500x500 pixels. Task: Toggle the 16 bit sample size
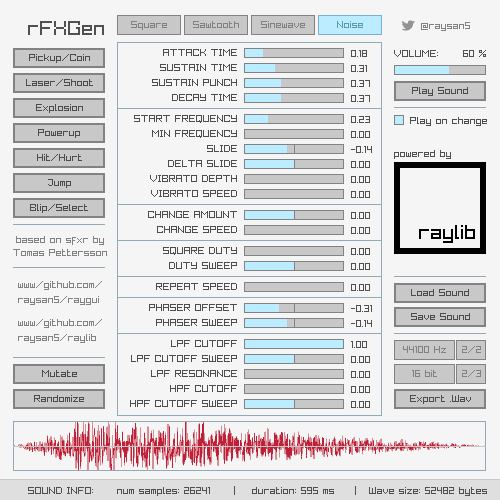[x=424, y=374]
